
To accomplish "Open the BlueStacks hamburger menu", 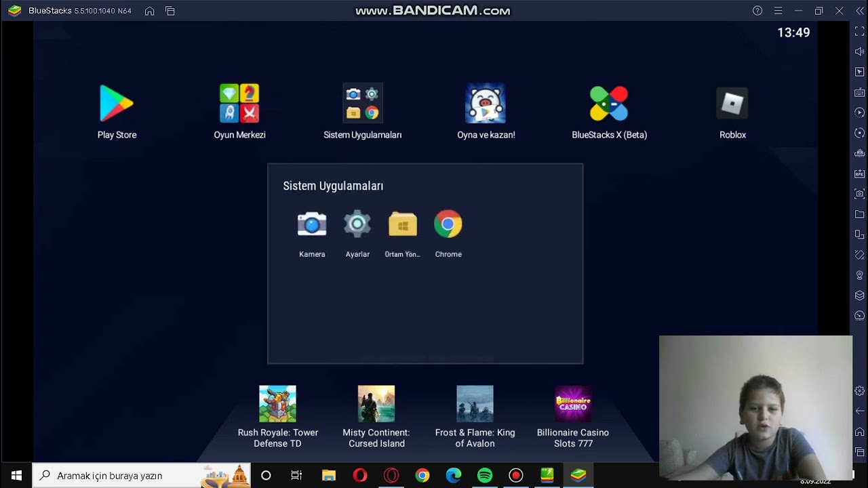I will point(778,11).
